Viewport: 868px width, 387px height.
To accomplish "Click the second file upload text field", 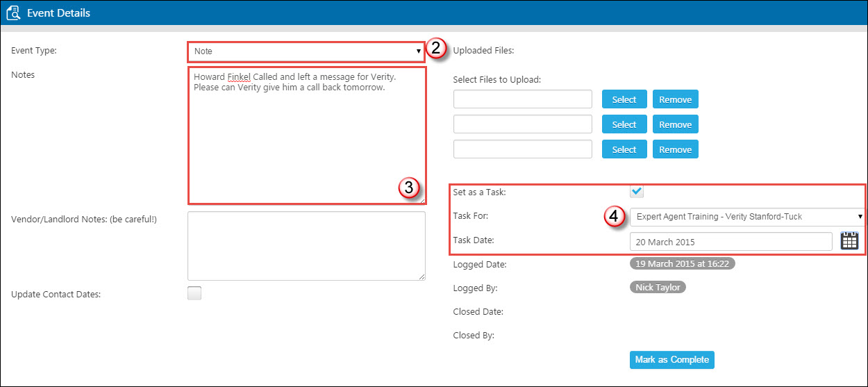I will 523,124.
